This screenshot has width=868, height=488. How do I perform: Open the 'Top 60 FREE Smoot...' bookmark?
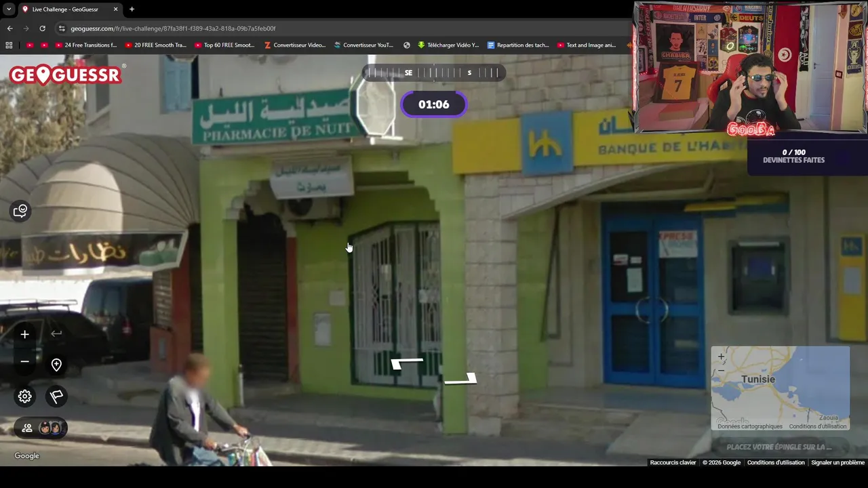point(224,45)
